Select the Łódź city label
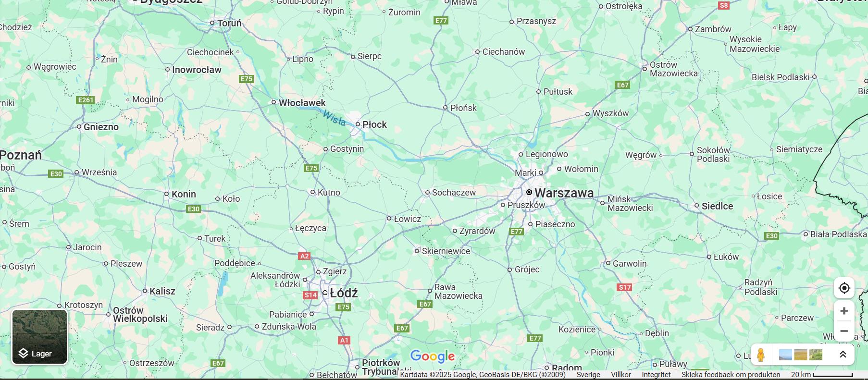Image resolution: width=868 pixels, height=380 pixels. coord(344,293)
